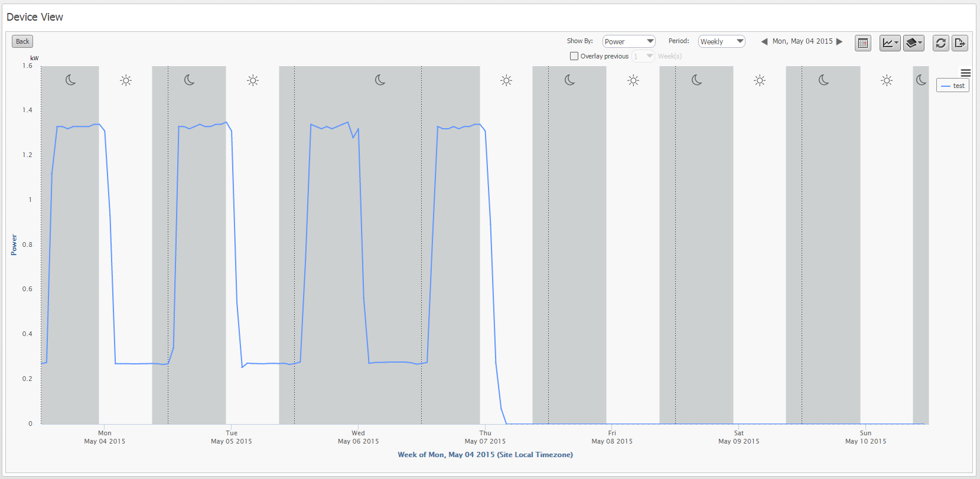
Task: Click the Mon May 04 2015 axis label
Action: pyautogui.click(x=105, y=437)
